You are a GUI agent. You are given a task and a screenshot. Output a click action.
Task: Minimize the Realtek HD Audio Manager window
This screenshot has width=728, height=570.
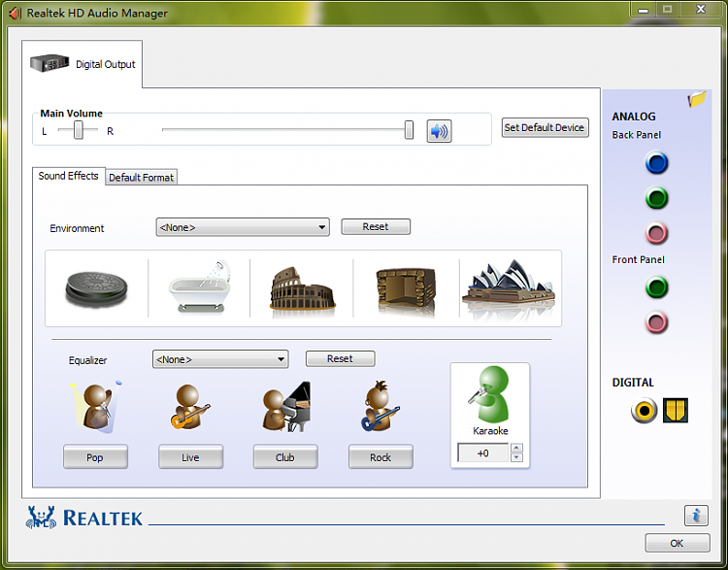pos(643,10)
